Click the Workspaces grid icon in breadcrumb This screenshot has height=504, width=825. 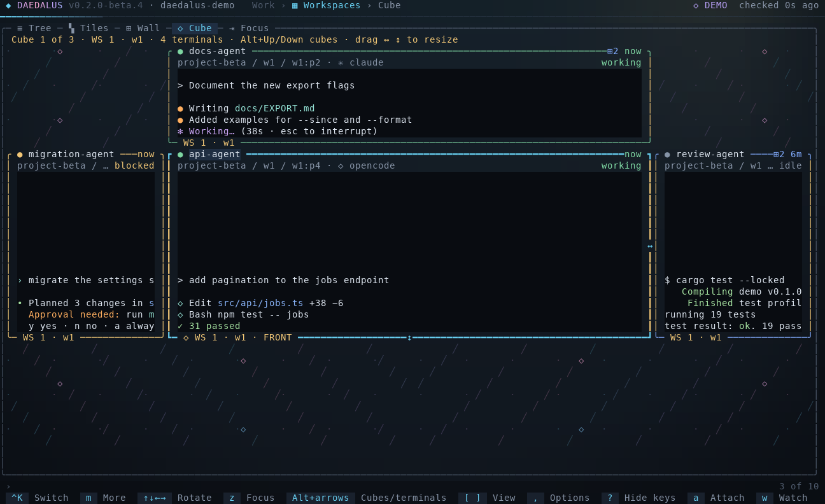[295, 5]
